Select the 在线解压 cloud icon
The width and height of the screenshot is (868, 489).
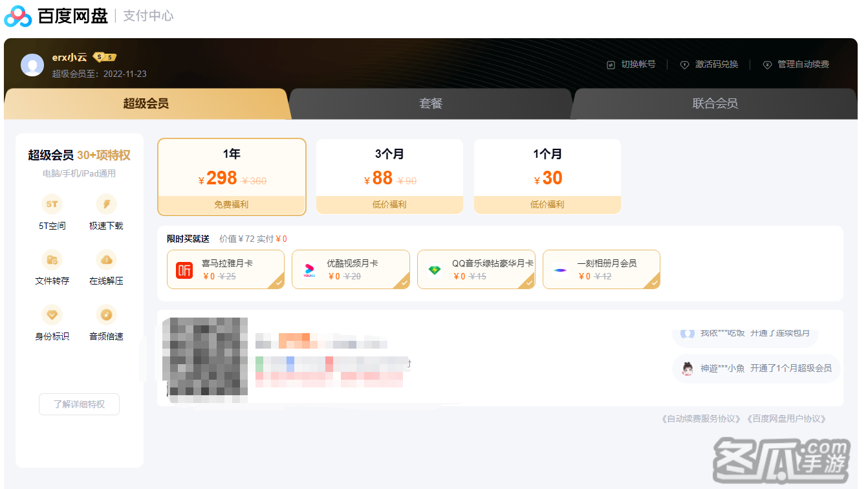[106, 260]
